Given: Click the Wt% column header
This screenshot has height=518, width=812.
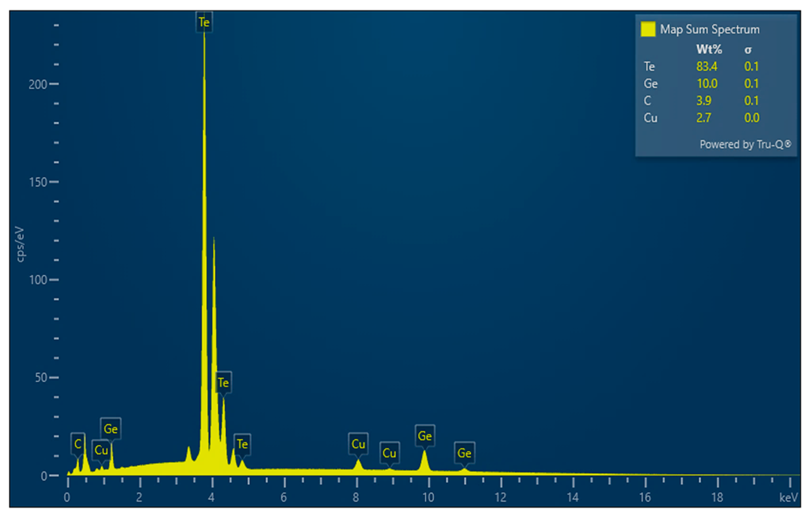Looking at the screenshot, I should [709, 50].
